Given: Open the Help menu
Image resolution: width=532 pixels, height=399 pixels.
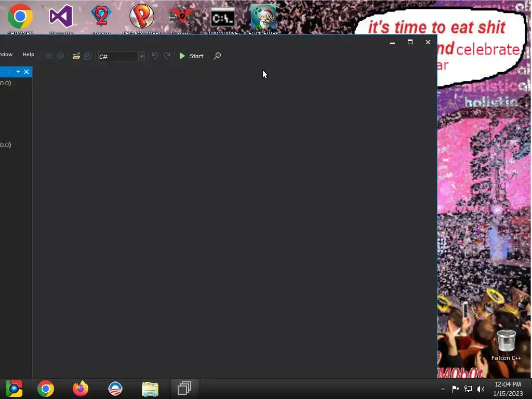Looking at the screenshot, I should click(x=29, y=54).
